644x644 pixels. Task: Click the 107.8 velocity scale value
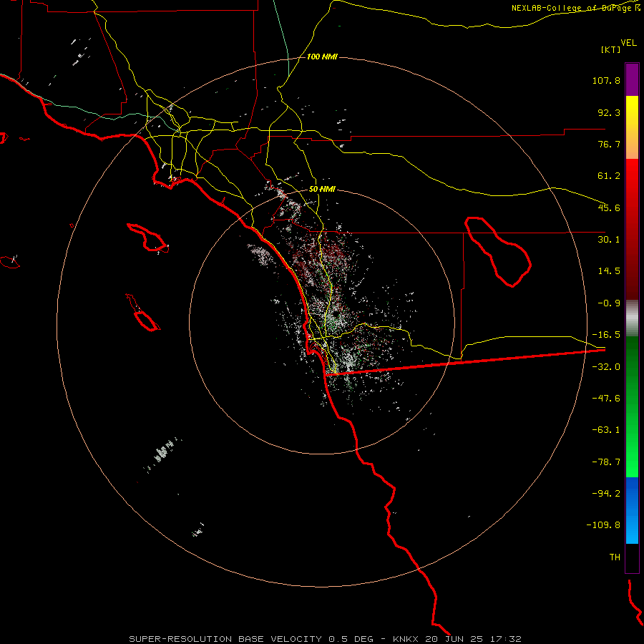click(606, 80)
